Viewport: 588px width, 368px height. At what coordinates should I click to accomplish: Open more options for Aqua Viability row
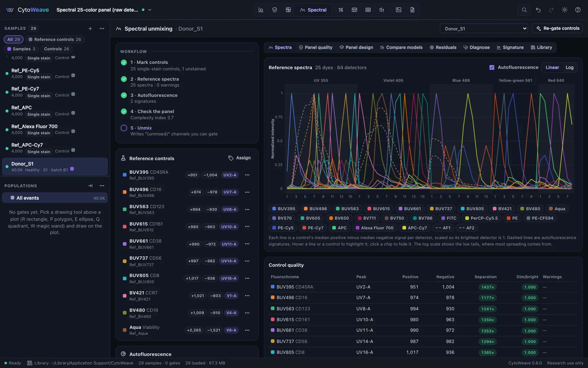pyautogui.click(x=247, y=330)
